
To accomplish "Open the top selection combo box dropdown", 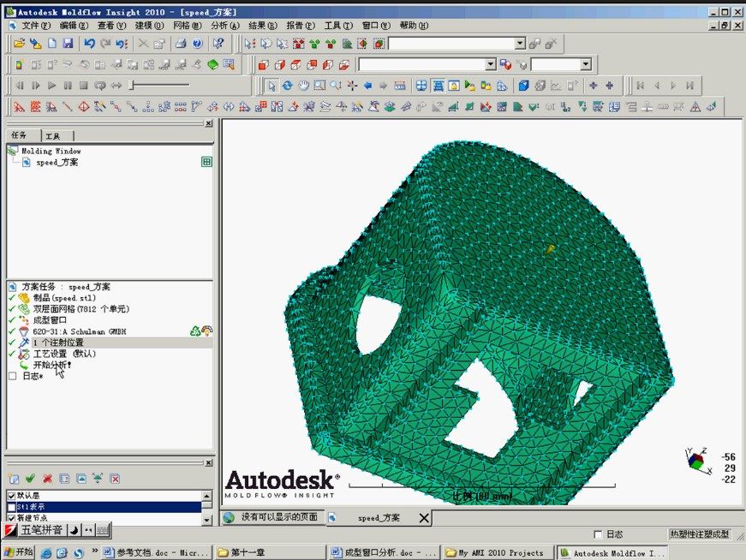I will tap(520, 44).
